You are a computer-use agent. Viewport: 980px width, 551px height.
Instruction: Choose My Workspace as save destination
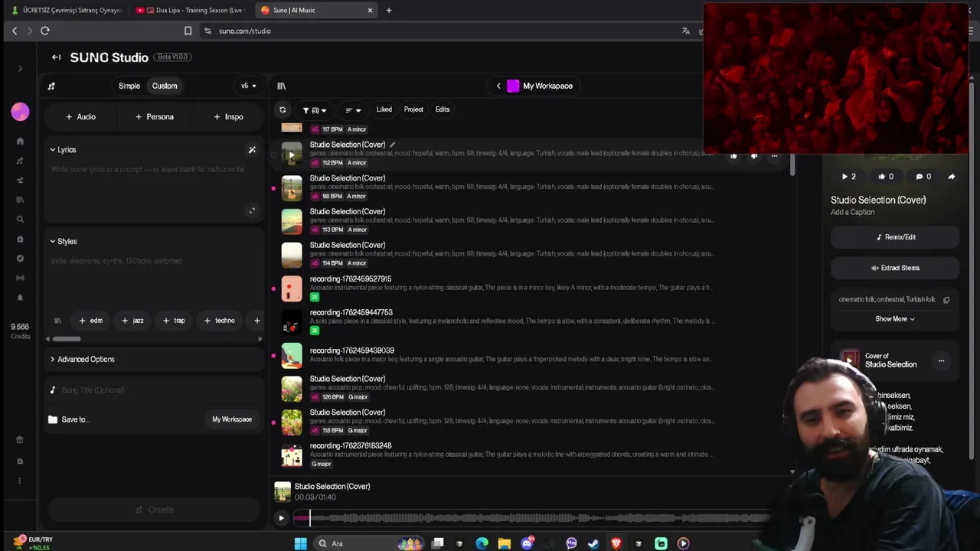[232, 419]
